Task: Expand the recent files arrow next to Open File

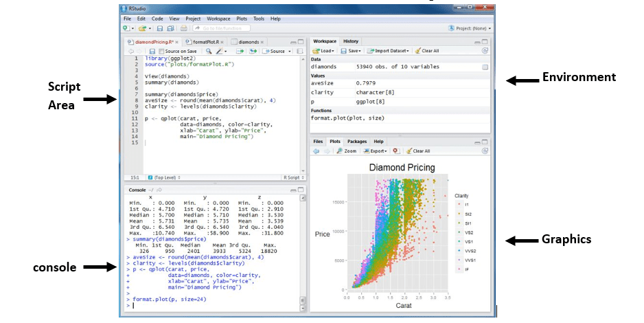Action: click(x=150, y=28)
